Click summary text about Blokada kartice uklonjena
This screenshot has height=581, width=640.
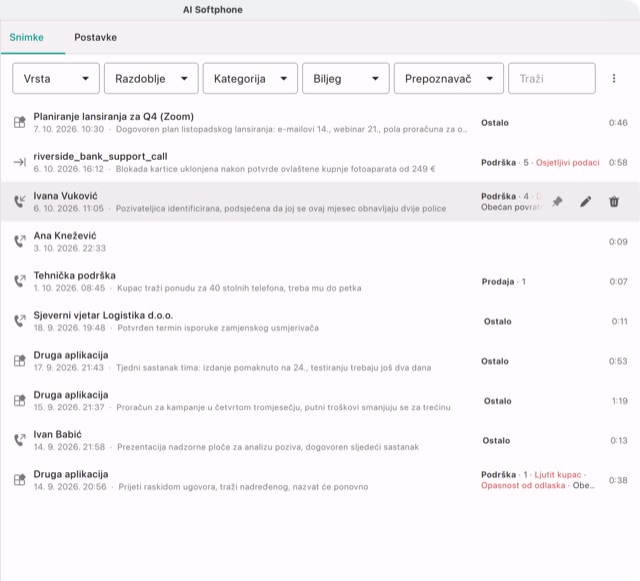pyautogui.click(x=276, y=169)
